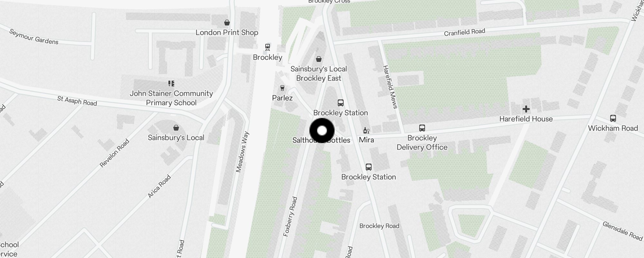Click the lower Brockley Station bus icon
The width and height of the screenshot is (644, 258).
tap(369, 167)
